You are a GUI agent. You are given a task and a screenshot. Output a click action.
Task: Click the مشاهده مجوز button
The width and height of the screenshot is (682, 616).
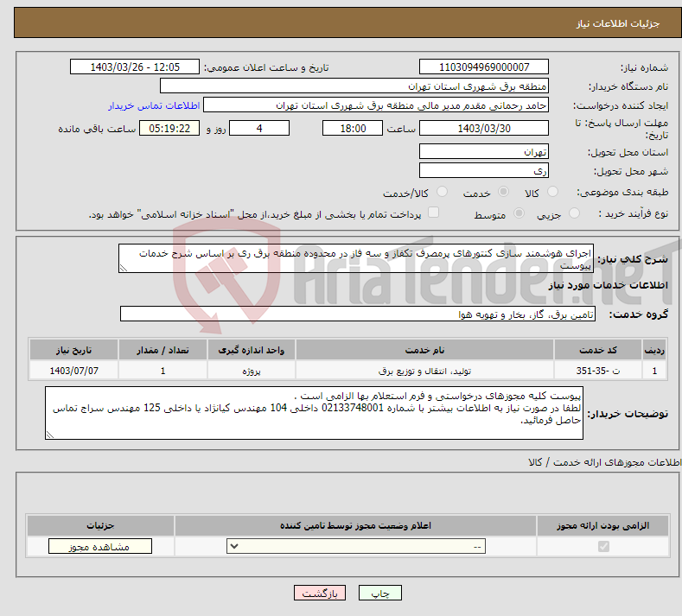[100, 546]
